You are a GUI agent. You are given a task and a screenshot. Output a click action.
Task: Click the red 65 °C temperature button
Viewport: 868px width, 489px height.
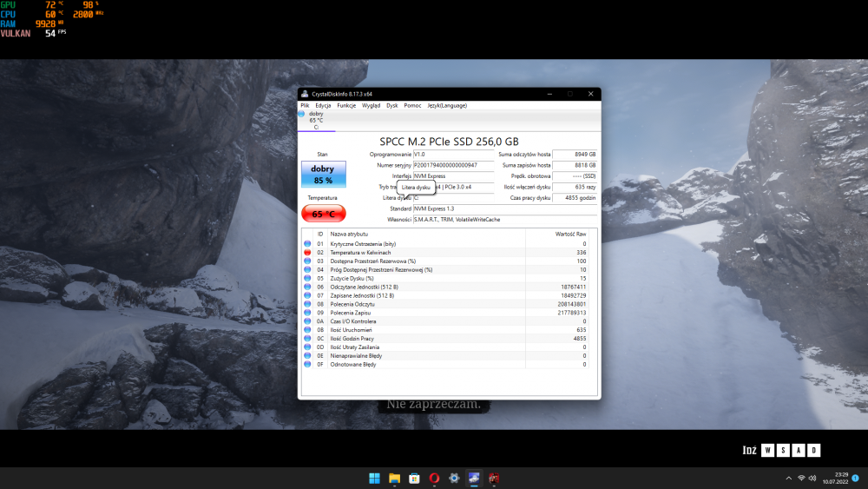click(323, 214)
